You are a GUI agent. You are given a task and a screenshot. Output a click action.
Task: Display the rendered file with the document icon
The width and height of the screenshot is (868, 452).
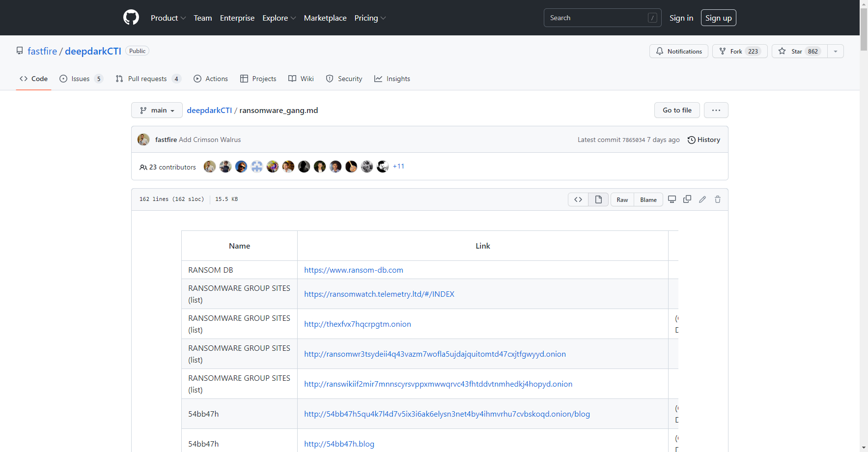[x=597, y=199]
